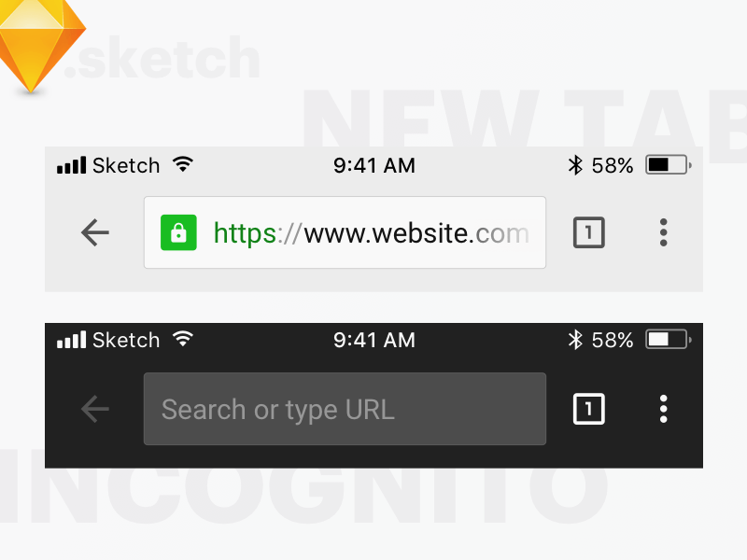The image size is (747, 560).
Task: Open the tab switcher showing 1 tab
Action: tap(588, 232)
